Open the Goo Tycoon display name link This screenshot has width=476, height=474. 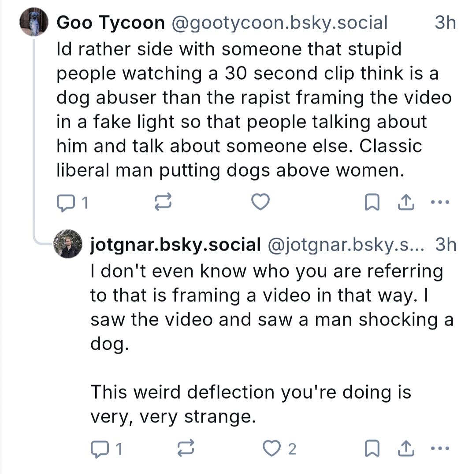click(x=110, y=23)
